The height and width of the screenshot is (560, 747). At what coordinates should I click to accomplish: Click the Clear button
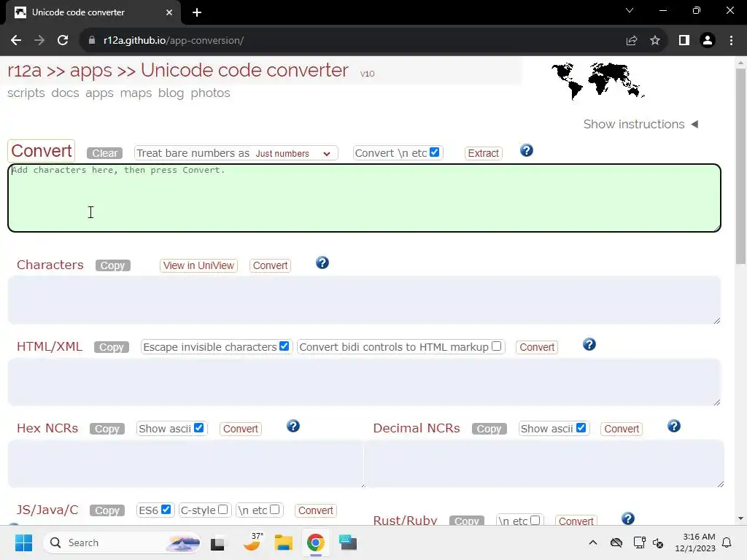coord(105,153)
